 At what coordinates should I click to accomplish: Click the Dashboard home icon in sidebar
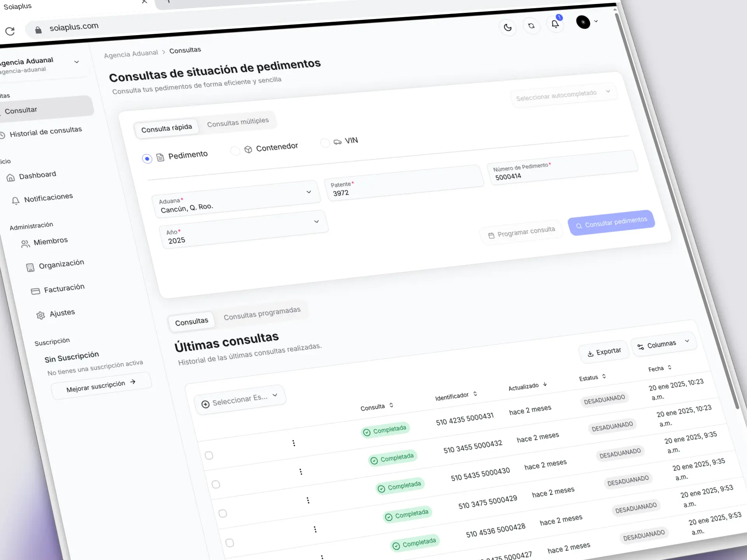coord(11,178)
